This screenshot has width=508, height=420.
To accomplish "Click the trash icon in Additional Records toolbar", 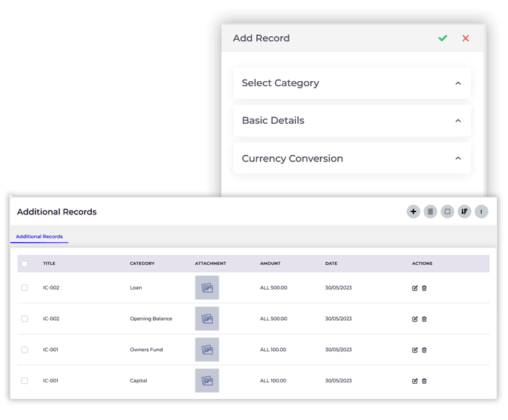I will [431, 211].
